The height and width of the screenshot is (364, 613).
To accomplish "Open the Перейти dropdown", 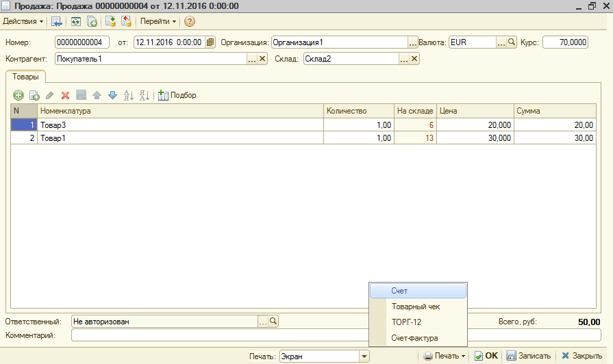I will (x=158, y=21).
